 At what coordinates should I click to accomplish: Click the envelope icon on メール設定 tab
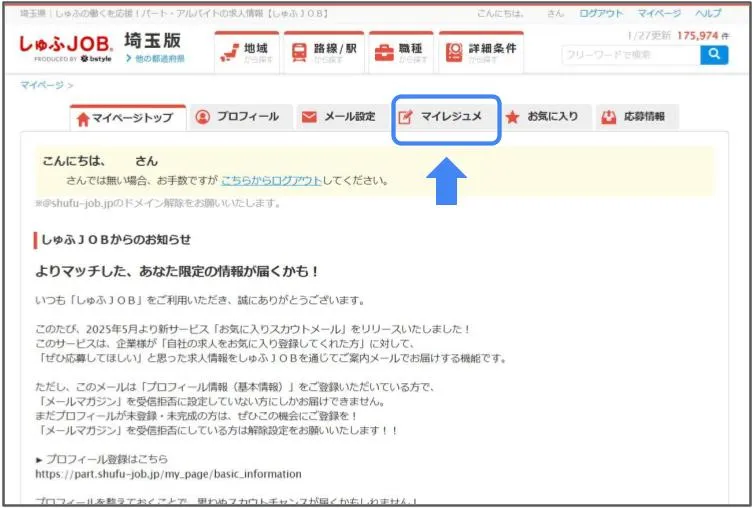point(309,117)
